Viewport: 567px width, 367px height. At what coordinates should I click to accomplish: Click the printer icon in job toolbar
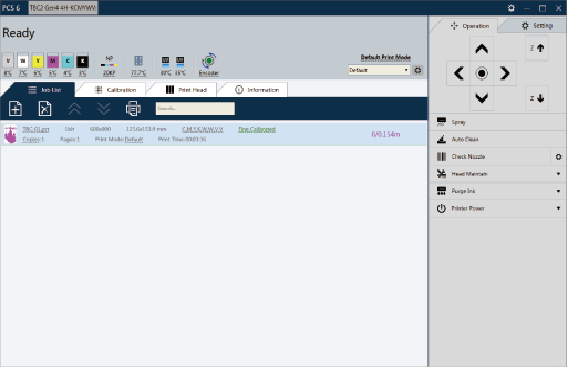133,108
